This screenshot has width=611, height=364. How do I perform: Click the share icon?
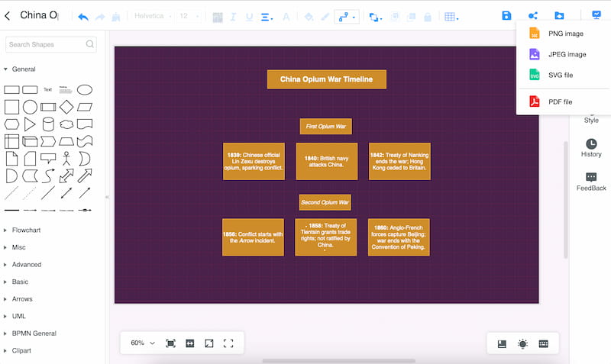pyautogui.click(x=532, y=15)
